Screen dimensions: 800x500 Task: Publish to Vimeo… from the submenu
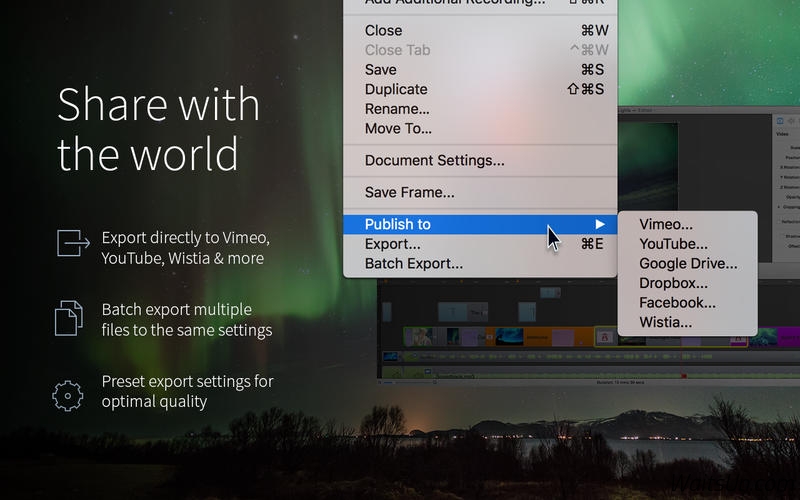[687, 224]
